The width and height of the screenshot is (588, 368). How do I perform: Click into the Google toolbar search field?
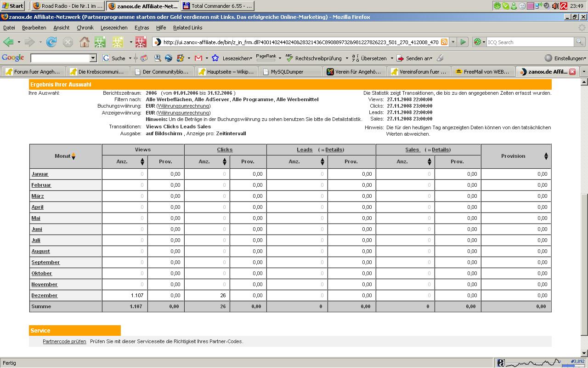pyautogui.click(x=60, y=58)
